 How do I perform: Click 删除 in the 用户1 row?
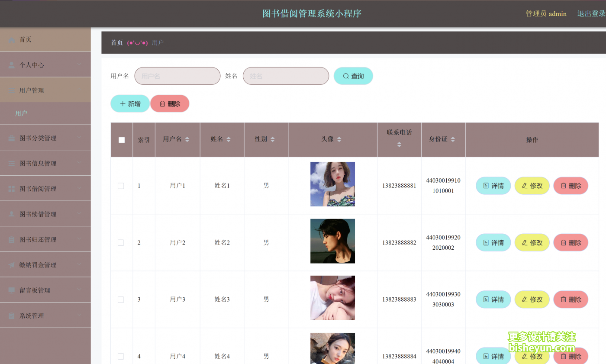[571, 186]
